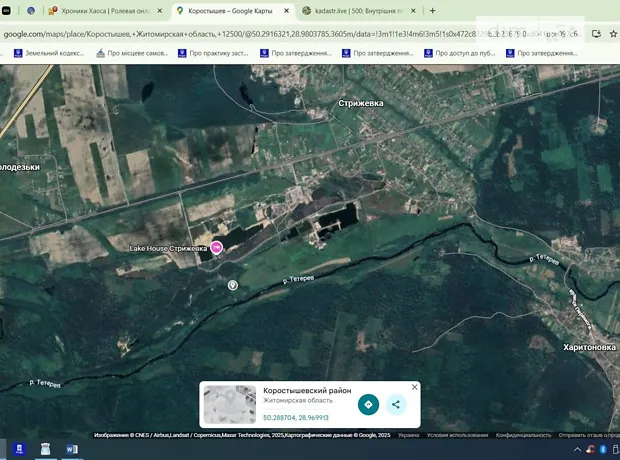Close the Коростышевский район info card

point(415,387)
